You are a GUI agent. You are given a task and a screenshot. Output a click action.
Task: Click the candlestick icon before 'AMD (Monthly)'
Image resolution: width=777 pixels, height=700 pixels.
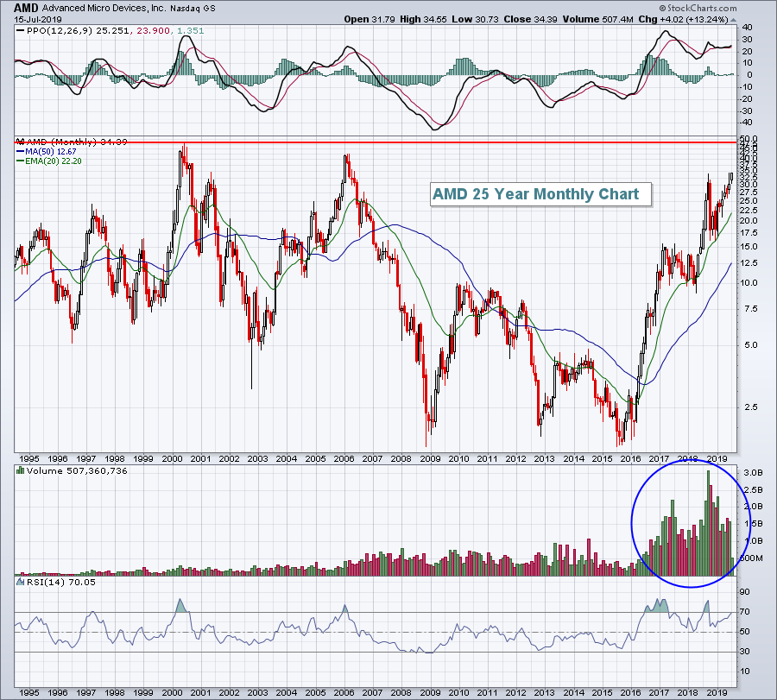(20, 142)
